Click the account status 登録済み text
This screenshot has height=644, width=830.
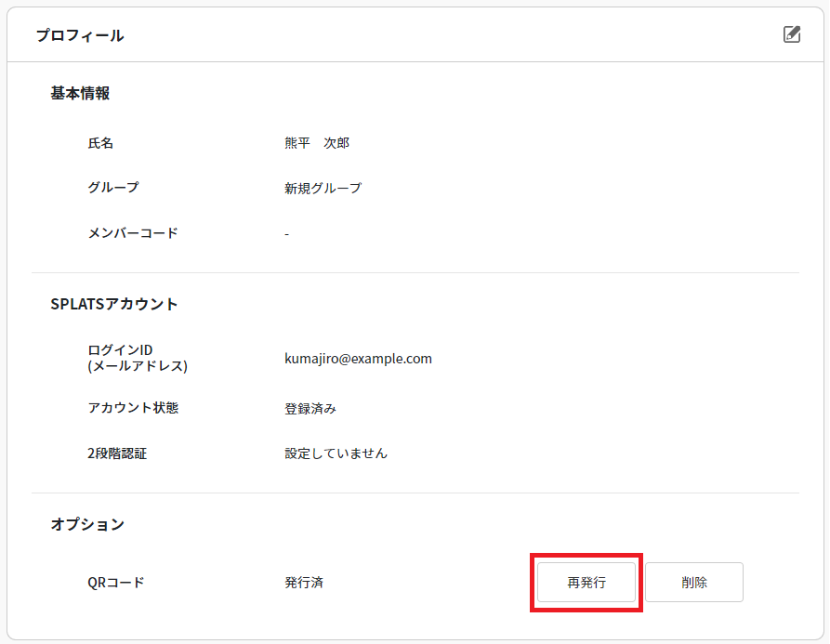[309, 410]
